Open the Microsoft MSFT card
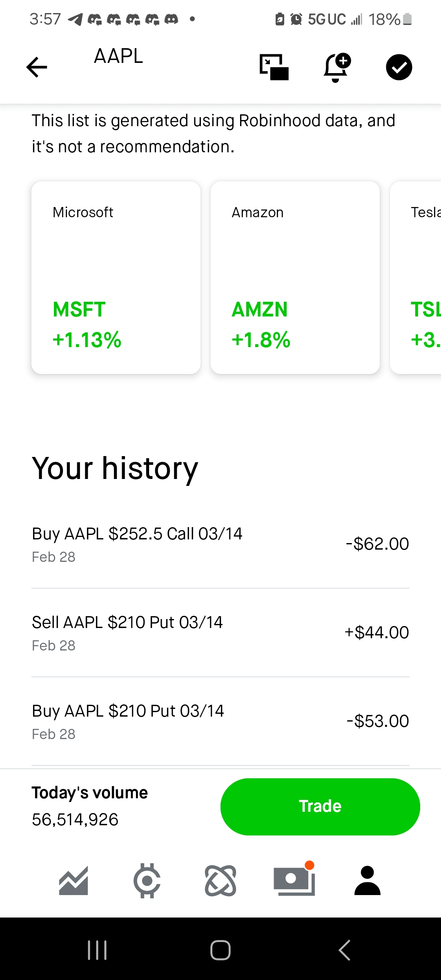441x980 pixels. coord(116,278)
